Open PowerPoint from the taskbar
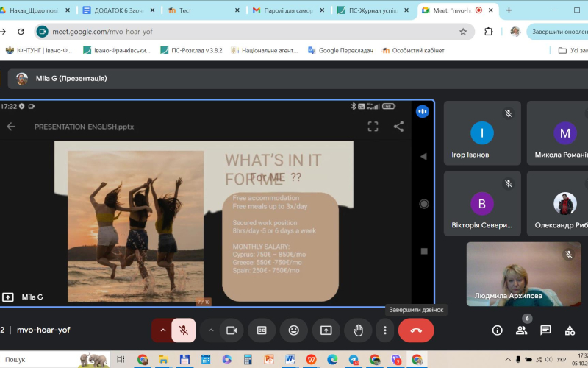The image size is (588, 368). [268, 360]
